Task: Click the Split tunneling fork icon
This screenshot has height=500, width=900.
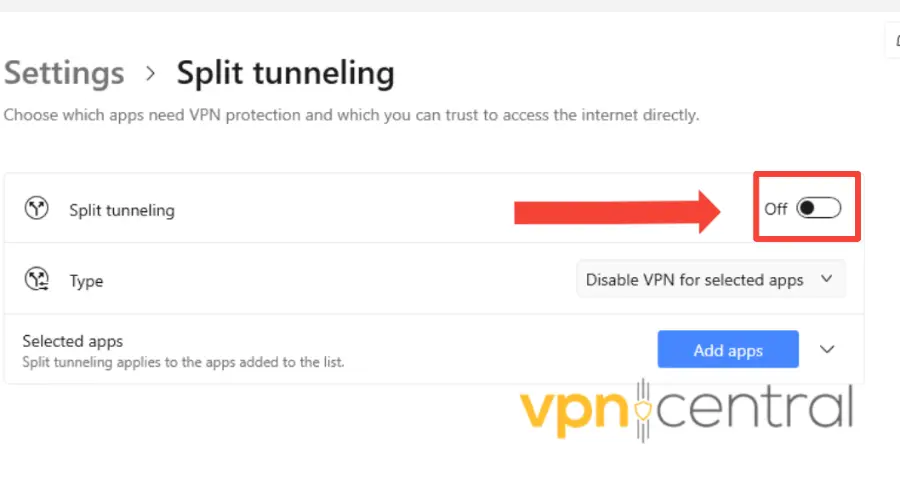Action: click(37, 209)
